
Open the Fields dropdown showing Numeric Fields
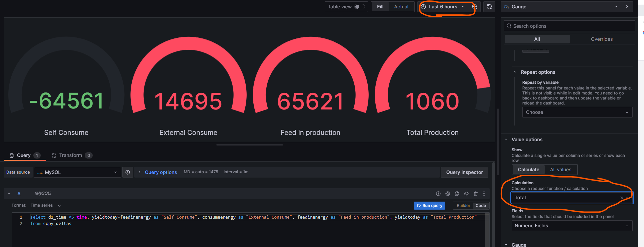pos(572,226)
